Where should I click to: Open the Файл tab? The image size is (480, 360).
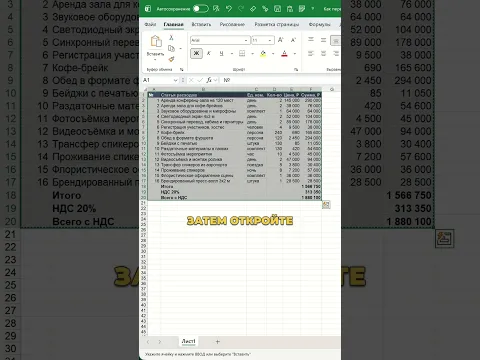pyautogui.click(x=150, y=24)
